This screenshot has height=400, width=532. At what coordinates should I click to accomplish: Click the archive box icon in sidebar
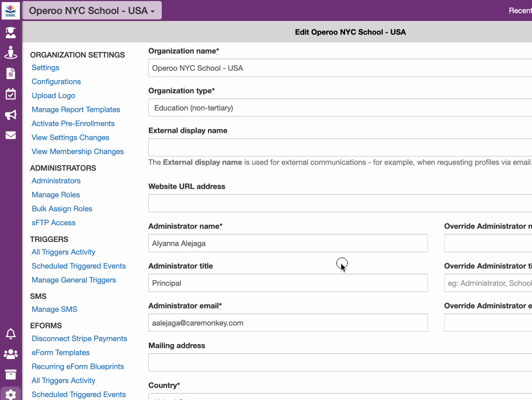pos(11,375)
